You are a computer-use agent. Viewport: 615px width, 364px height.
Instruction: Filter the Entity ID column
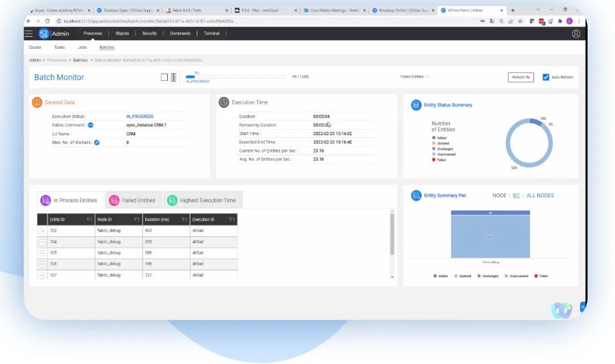click(x=89, y=219)
